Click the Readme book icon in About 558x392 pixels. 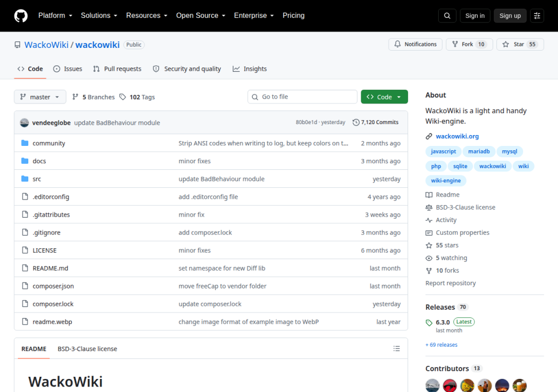click(429, 194)
